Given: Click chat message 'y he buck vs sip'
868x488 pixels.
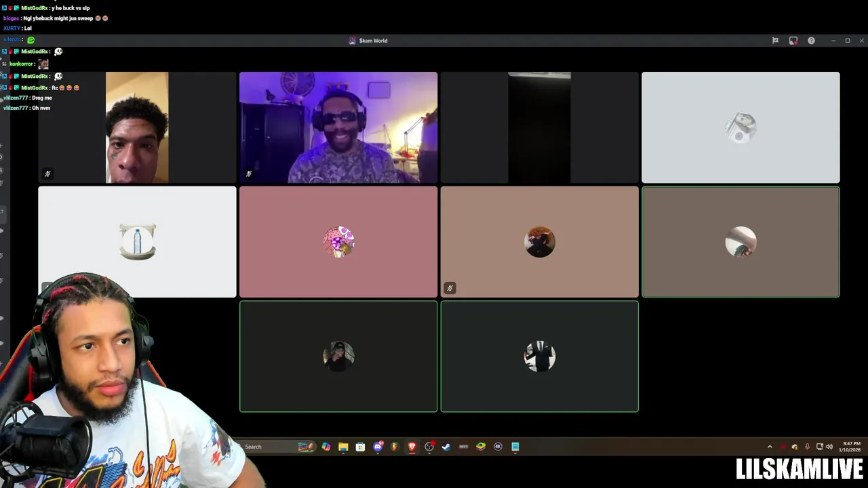Looking at the screenshot, I should (x=71, y=8).
